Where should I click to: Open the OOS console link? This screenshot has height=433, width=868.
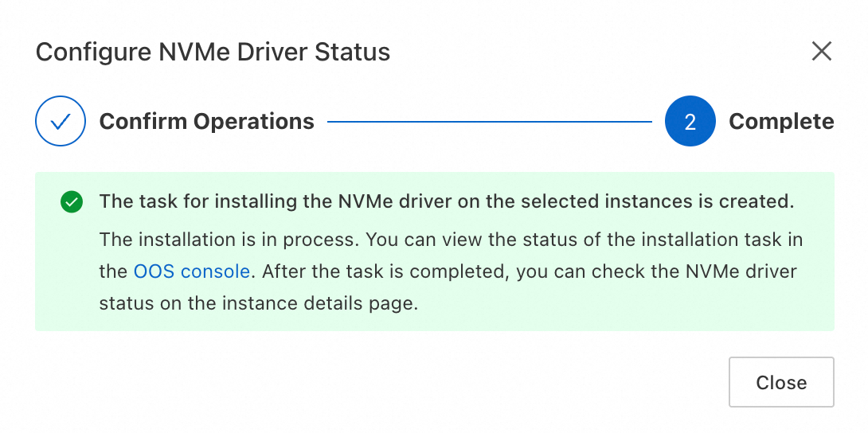[191, 271]
